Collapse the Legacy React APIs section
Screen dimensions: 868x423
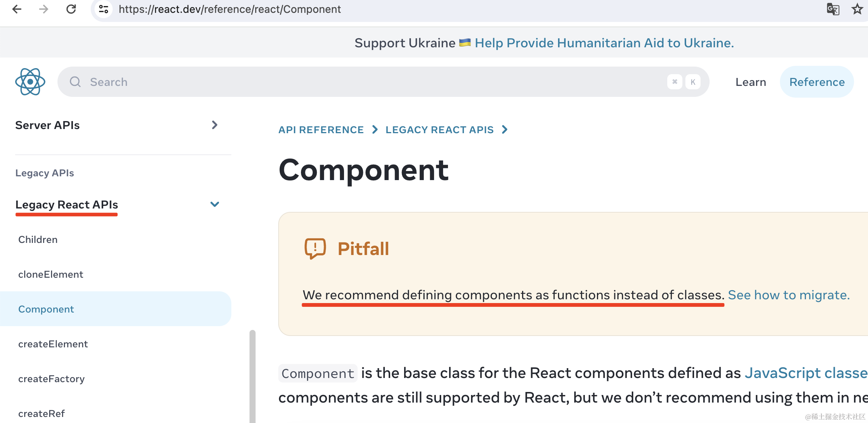tap(214, 204)
